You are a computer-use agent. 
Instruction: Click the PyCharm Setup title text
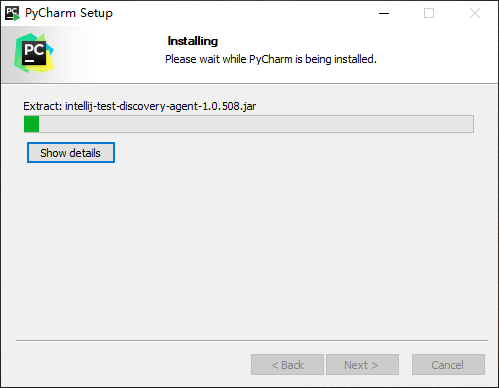point(69,13)
